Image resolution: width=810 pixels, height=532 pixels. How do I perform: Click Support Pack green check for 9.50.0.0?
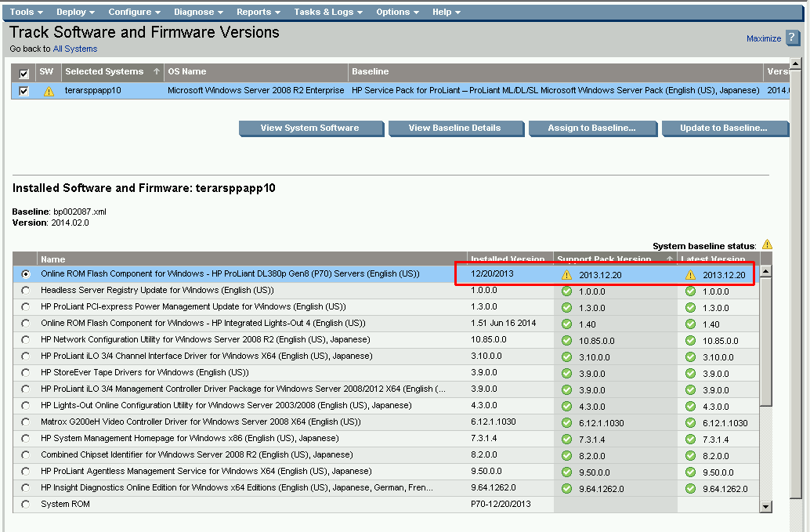[x=566, y=472]
